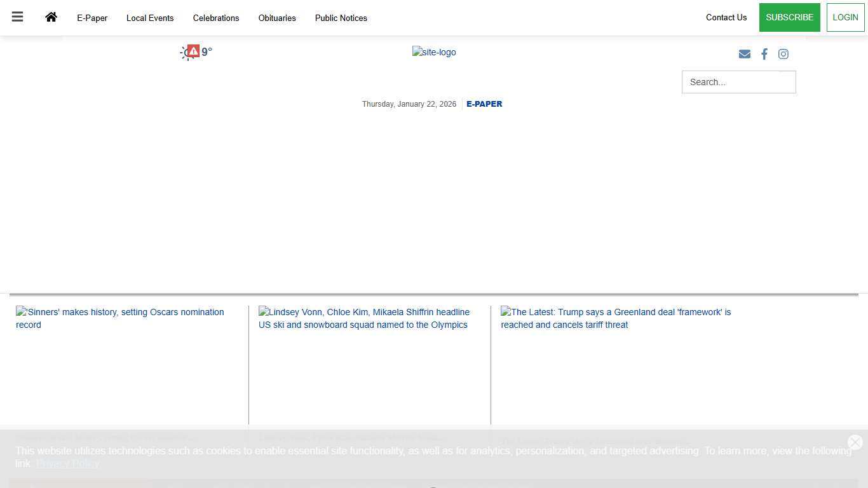The width and height of the screenshot is (868, 488).
Task: Click inside the Search input field
Action: click(x=738, y=81)
